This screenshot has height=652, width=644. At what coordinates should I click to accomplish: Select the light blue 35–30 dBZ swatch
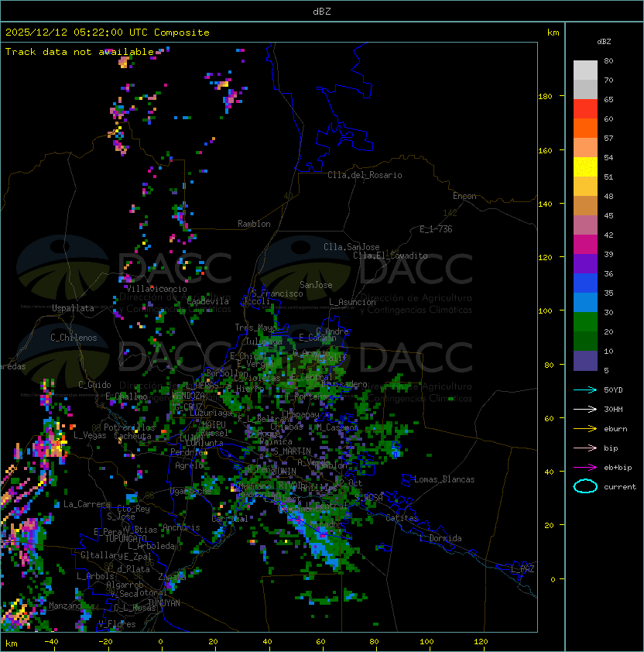click(x=585, y=302)
